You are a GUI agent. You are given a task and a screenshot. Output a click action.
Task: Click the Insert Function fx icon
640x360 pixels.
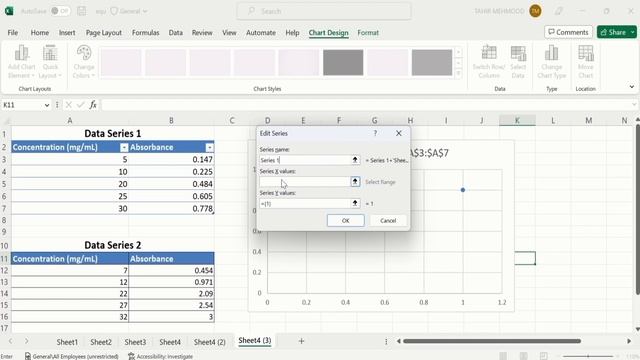[x=93, y=105]
